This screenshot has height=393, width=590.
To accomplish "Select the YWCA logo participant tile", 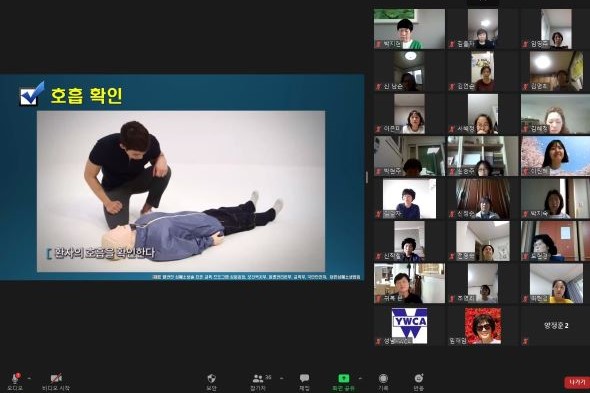I will [409, 326].
